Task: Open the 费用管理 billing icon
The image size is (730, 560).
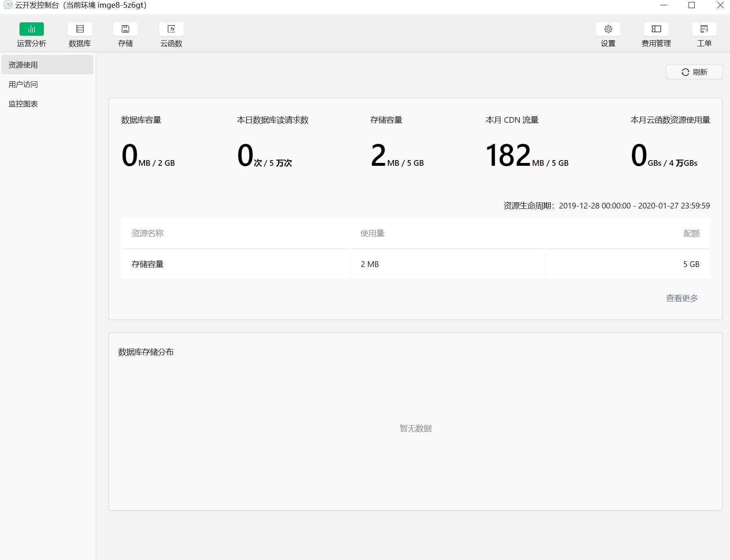Action: pyautogui.click(x=656, y=29)
